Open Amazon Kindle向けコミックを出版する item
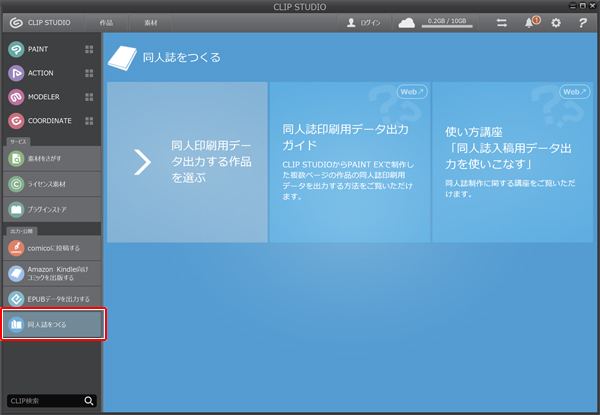 52,273
